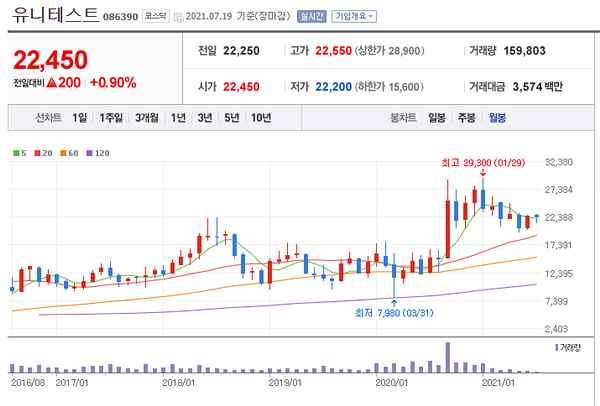Click the stock code 086390

click(x=120, y=17)
